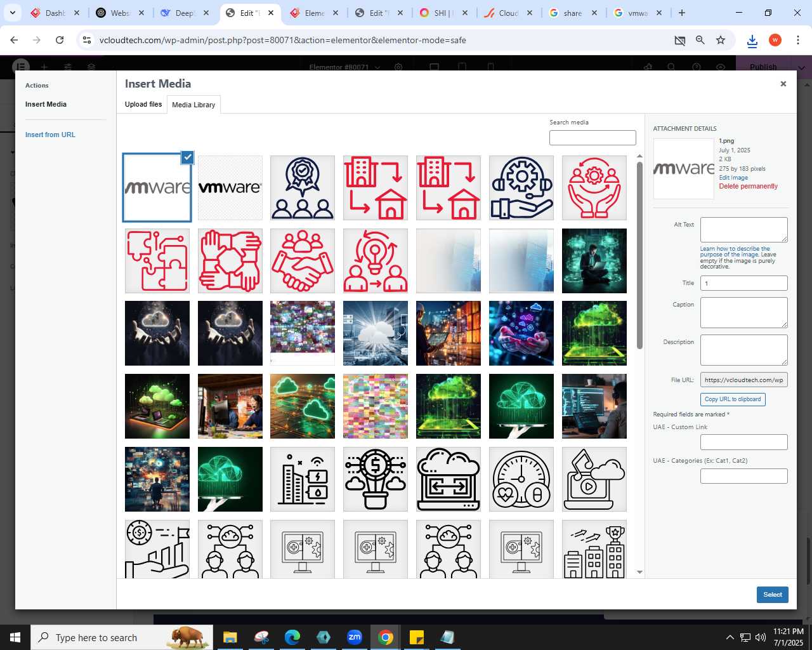Click the Alt Text textarea
The width and height of the screenshot is (812, 650).
tap(744, 230)
